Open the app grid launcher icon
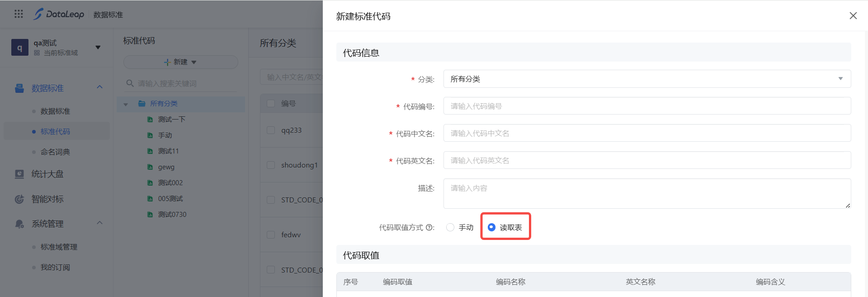Viewport: 868px width, 297px height. click(19, 14)
